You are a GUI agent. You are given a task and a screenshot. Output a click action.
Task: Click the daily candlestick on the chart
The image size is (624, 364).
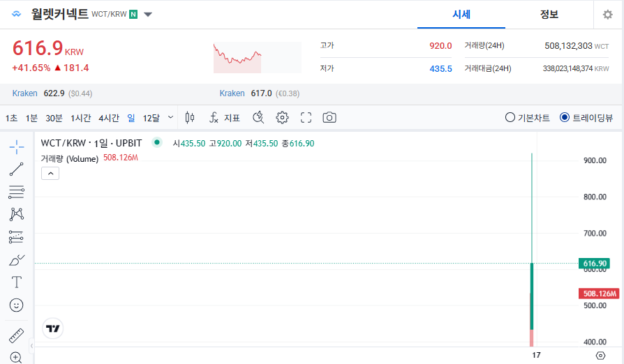tap(532, 296)
